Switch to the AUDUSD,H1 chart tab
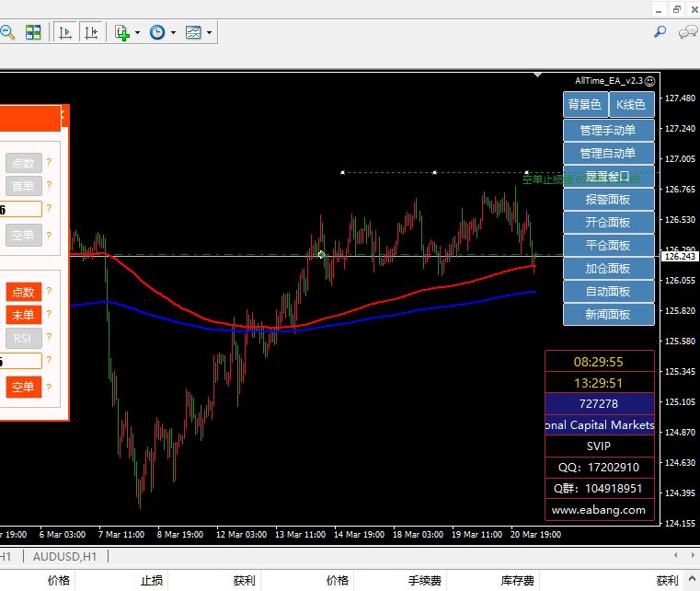 pyautogui.click(x=65, y=556)
